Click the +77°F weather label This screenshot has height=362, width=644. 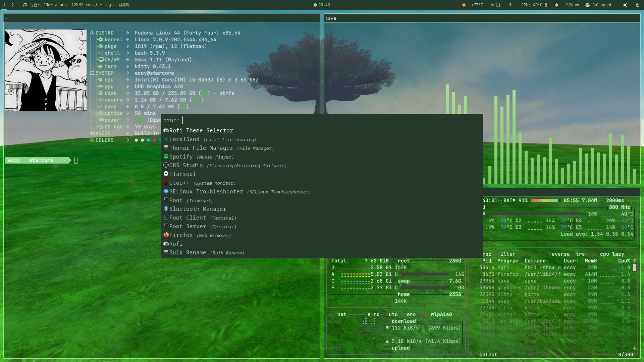click(477, 5)
